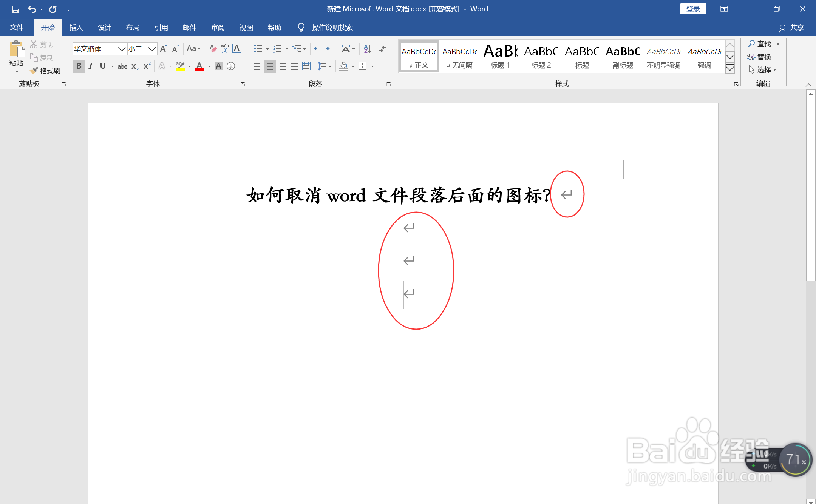Viewport: 816px width, 504px height.
Task: Toggle superscript formatting
Action: point(147,66)
